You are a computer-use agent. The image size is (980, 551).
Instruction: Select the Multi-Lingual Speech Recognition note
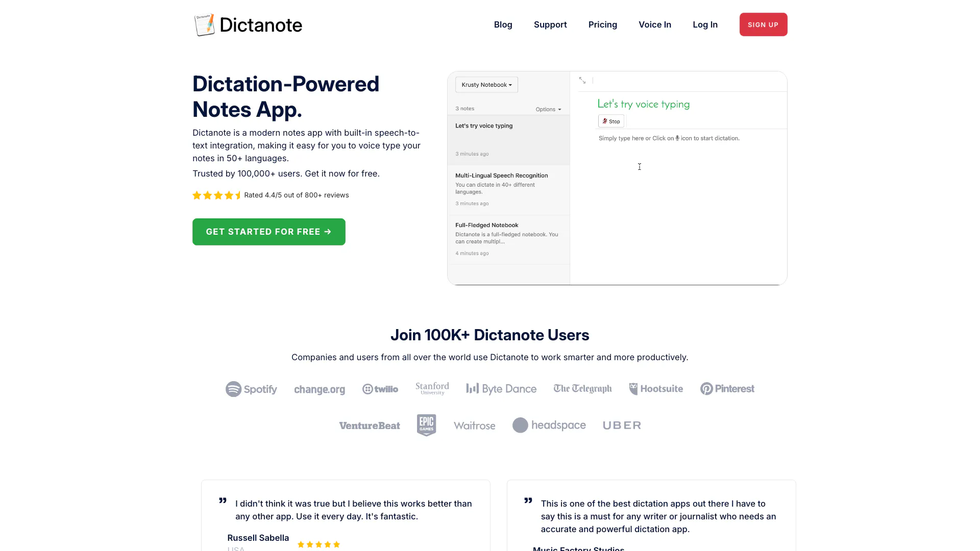point(508,189)
